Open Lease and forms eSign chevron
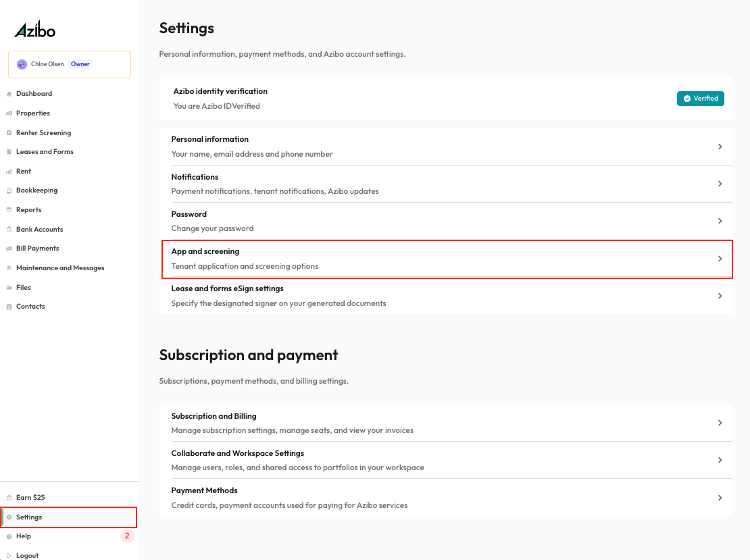This screenshot has width=750, height=560. point(720,296)
